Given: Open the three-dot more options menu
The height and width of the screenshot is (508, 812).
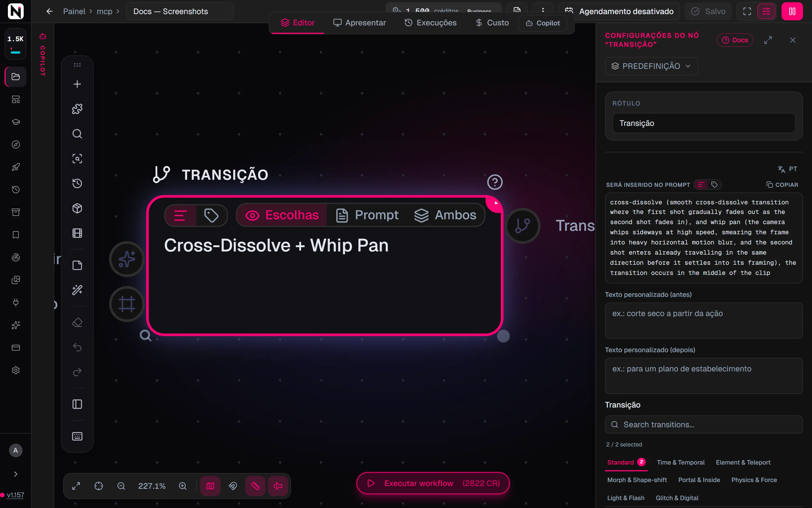Looking at the screenshot, I should click(543, 10).
